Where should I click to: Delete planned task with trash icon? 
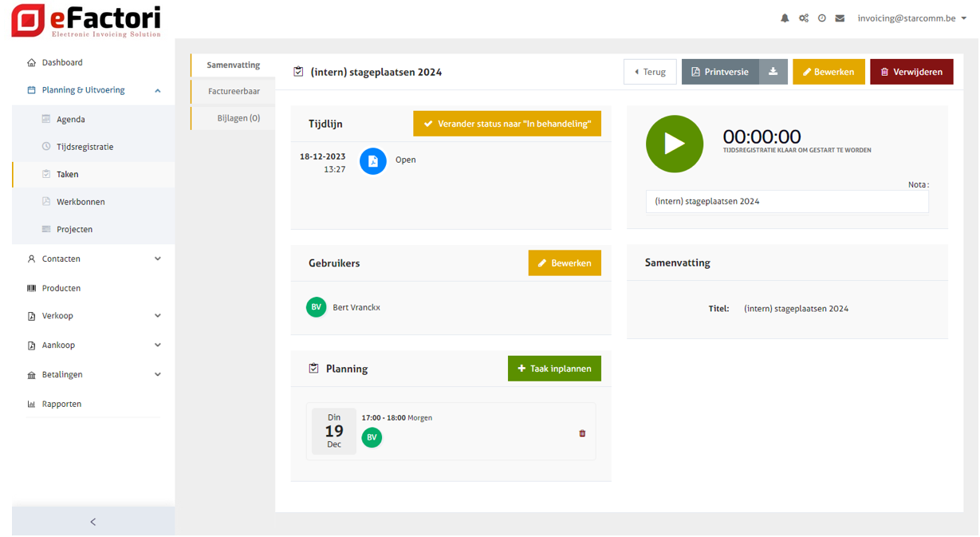point(582,433)
